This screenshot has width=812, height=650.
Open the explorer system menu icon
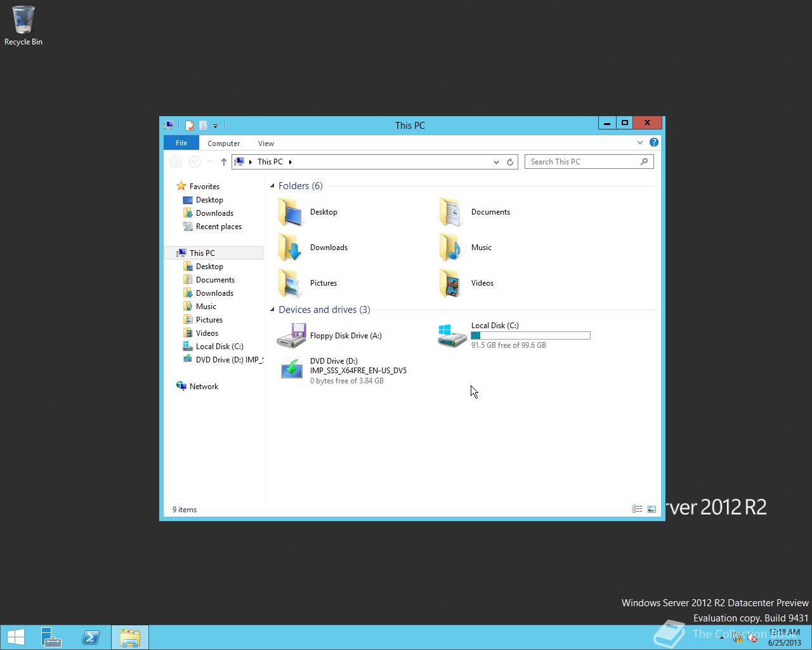coord(169,125)
